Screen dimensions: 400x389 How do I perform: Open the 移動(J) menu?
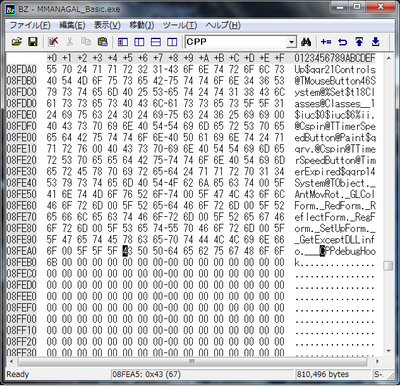coord(142,25)
